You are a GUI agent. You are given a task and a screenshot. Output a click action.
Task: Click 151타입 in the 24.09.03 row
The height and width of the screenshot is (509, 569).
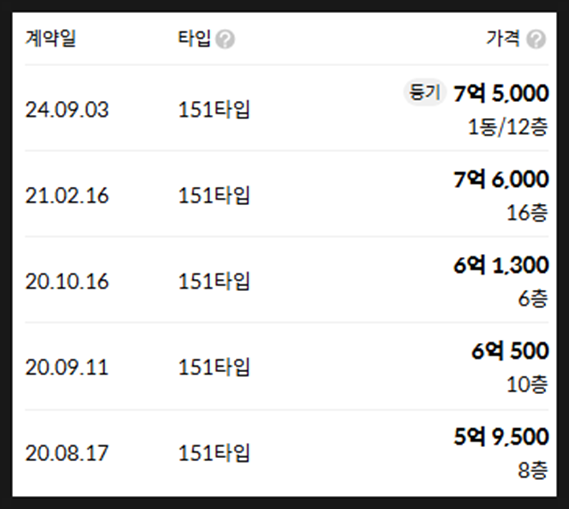point(214,110)
